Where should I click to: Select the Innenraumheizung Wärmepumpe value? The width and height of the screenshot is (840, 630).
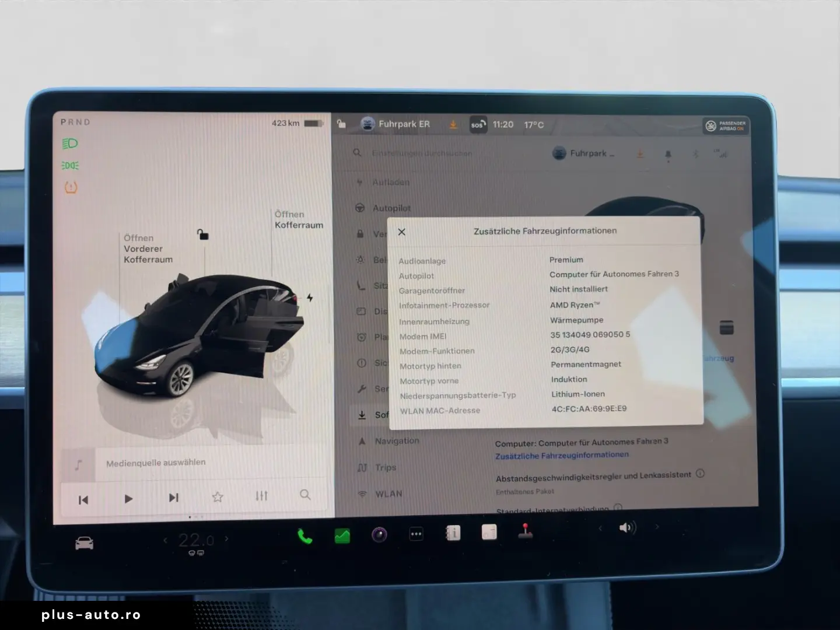(577, 320)
